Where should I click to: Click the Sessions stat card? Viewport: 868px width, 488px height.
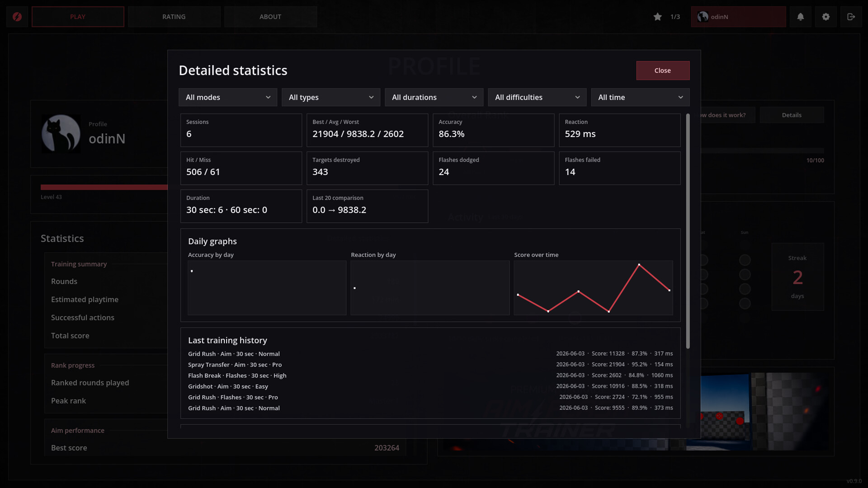pos(241,130)
